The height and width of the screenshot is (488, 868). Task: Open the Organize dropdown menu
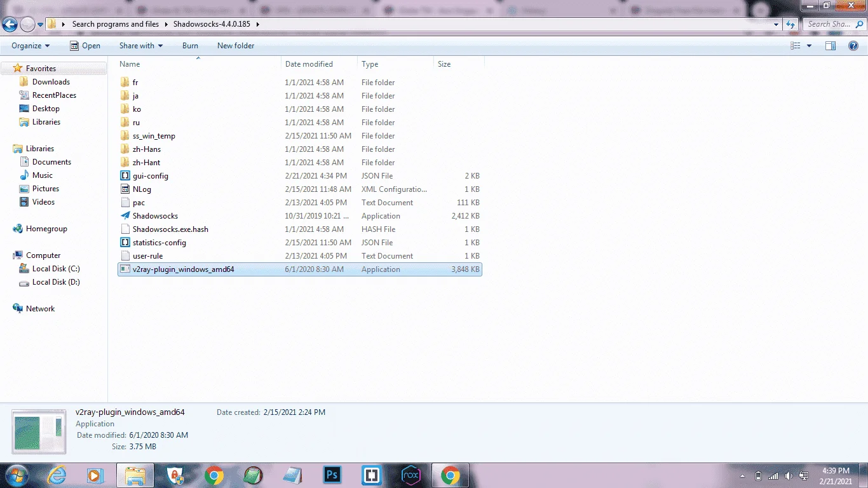pyautogui.click(x=31, y=46)
